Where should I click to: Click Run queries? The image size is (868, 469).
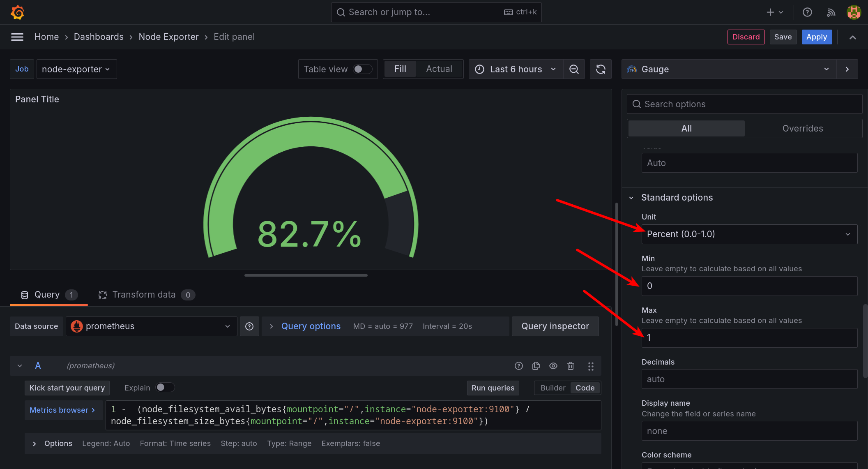493,388
